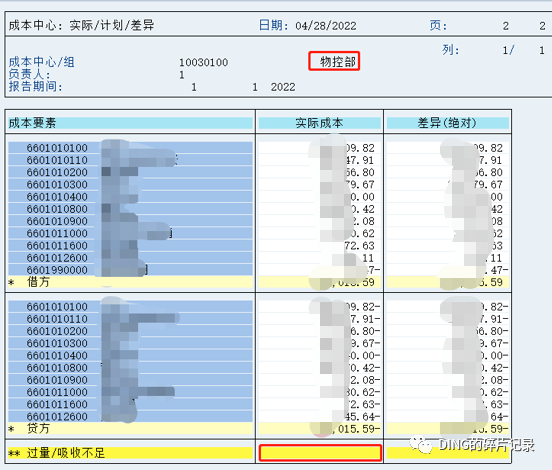Select cost element 6601010400 in debit section
Image resolution: width=552 pixels, height=470 pixels.
coord(57,197)
